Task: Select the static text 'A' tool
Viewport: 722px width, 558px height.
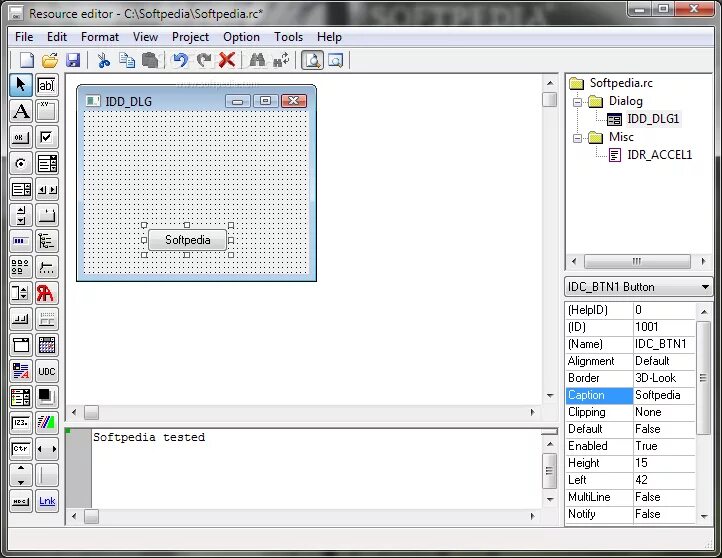Action: coord(21,111)
